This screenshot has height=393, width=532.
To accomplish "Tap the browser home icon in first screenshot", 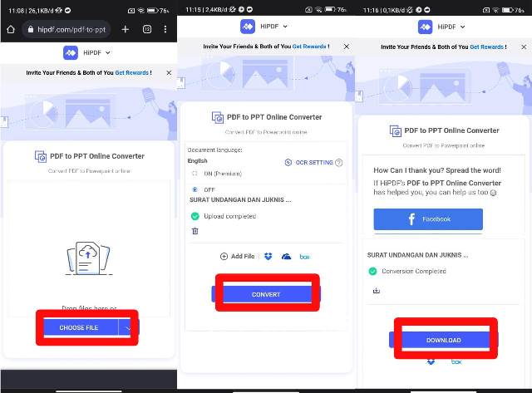I will [x=11, y=30].
